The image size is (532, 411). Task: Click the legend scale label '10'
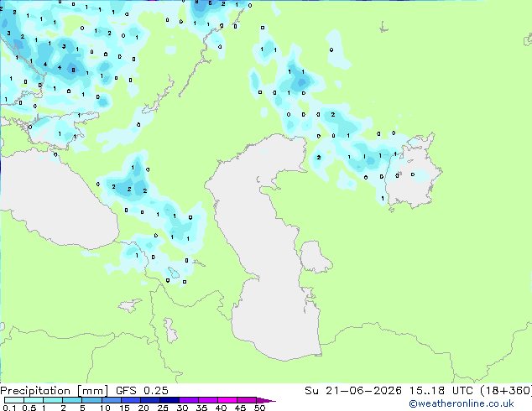(x=105, y=408)
